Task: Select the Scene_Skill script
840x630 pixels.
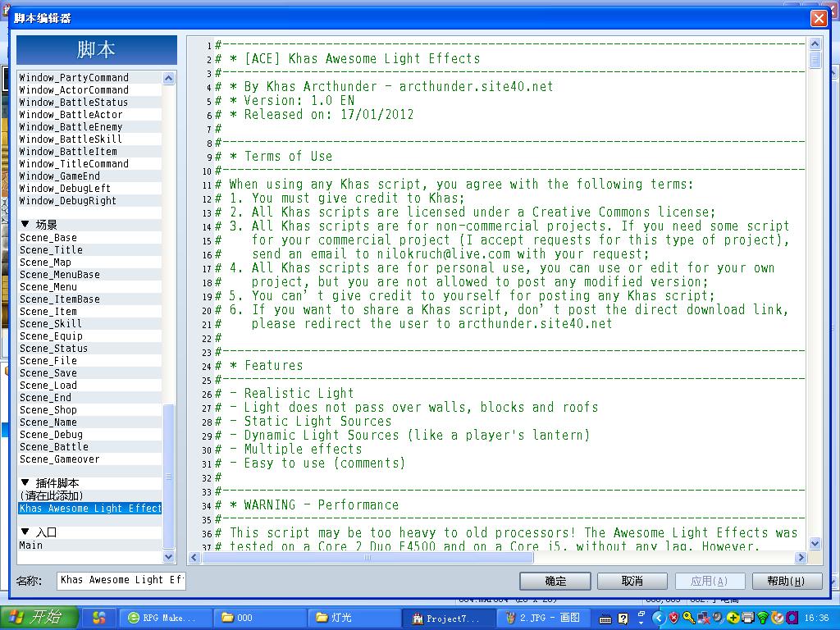Action: click(x=89, y=324)
